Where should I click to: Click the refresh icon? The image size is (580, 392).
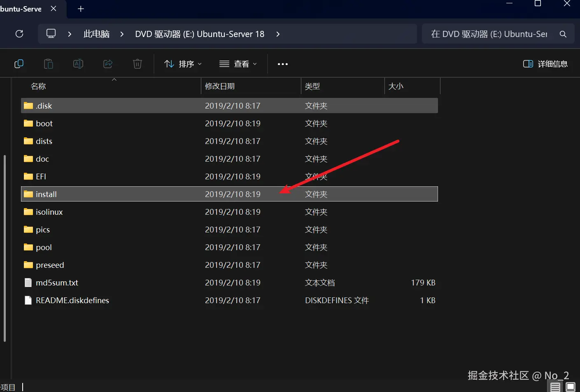tap(19, 34)
